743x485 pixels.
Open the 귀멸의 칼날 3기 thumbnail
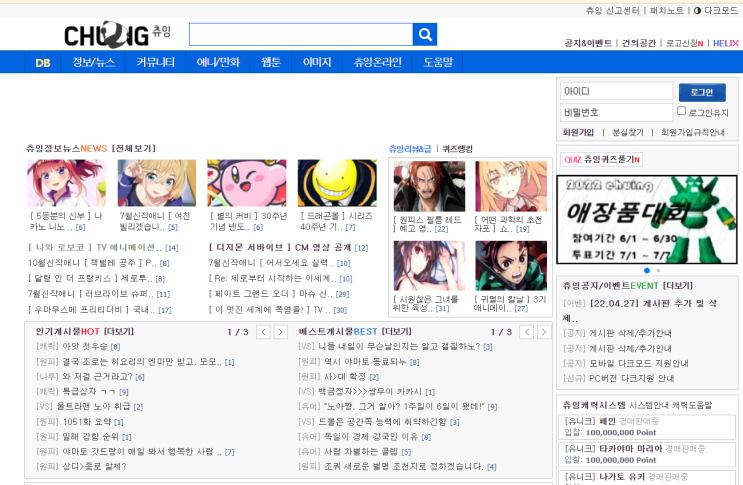tap(511, 266)
